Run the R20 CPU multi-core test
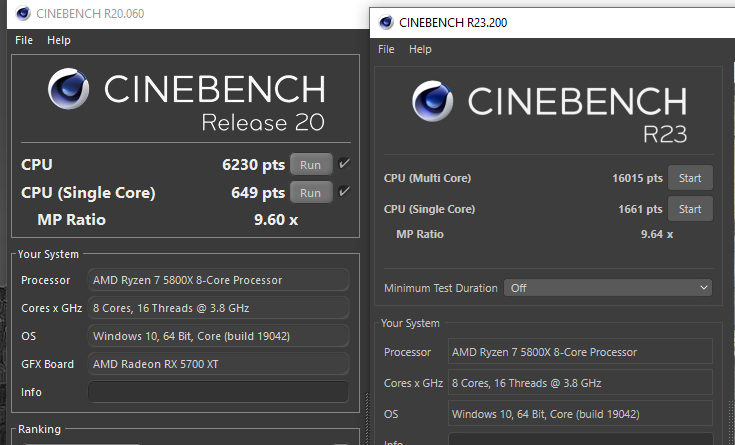Image resolution: width=735 pixels, height=445 pixels. [311, 165]
